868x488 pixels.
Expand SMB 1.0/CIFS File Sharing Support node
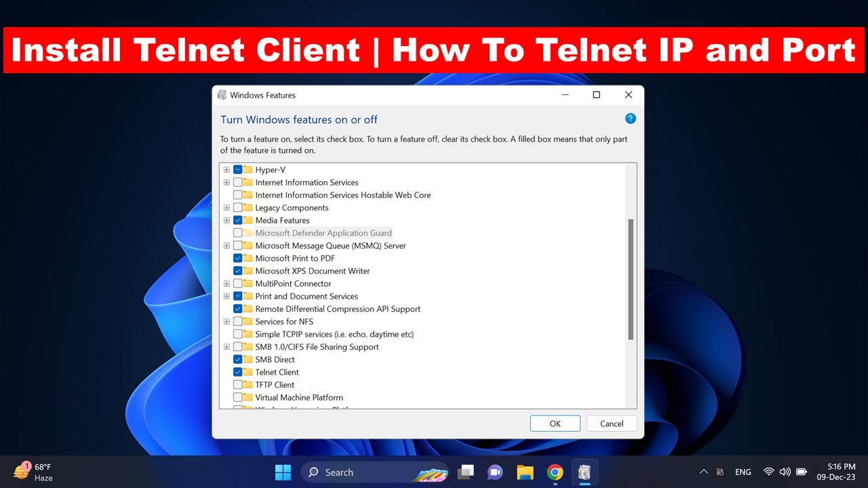click(227, 347)
